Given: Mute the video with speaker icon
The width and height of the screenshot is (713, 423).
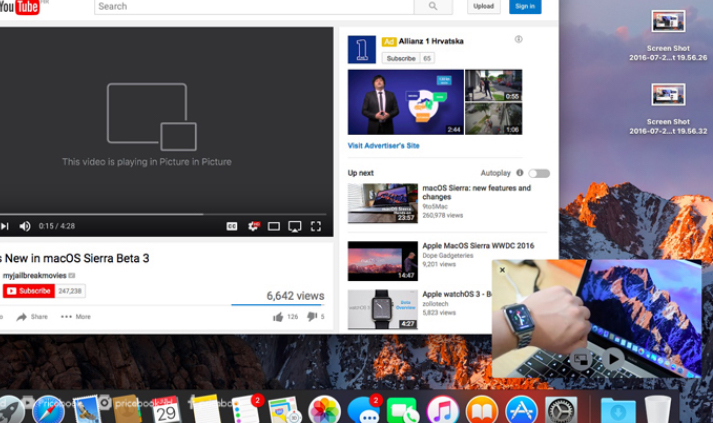Looking at the screenshot, I should (25, 226).
